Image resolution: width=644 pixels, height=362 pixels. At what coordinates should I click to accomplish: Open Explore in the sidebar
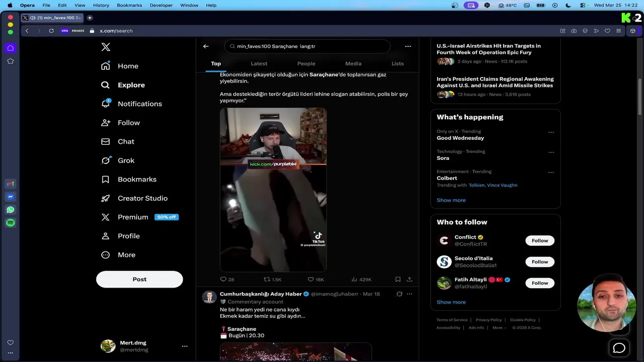[x=123, y=85]
